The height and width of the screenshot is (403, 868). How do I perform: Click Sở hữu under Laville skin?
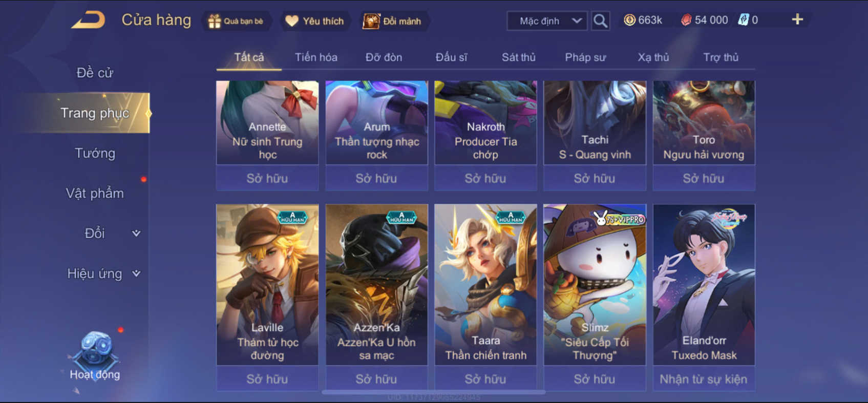pyautogui.click(x=267, y=379)
